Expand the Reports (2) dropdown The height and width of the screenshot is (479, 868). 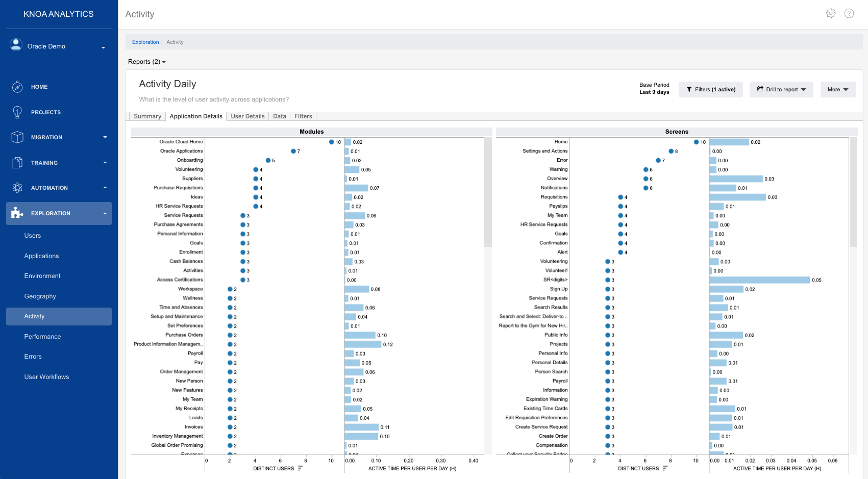(146, 62)
